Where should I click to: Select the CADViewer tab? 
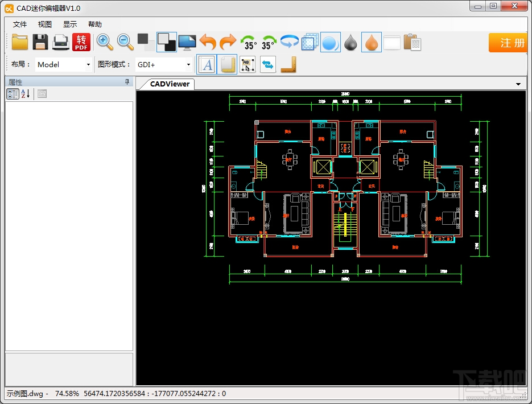(x=170, y=84)
